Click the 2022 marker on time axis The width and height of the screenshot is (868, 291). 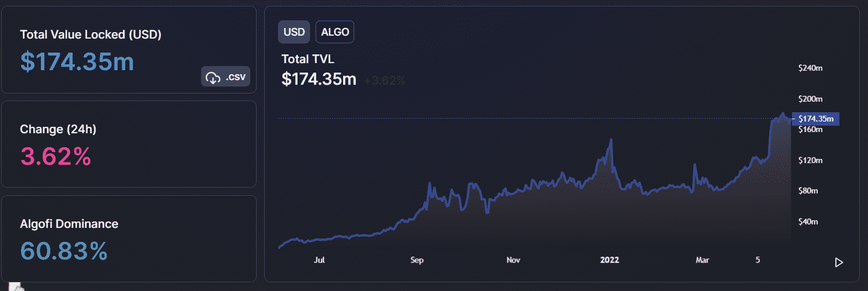(610, 260)
